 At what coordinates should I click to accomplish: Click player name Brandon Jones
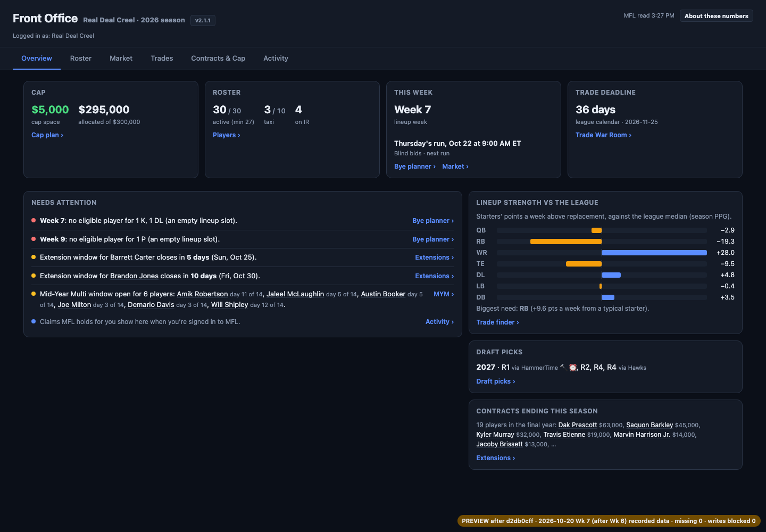(134, 276)
